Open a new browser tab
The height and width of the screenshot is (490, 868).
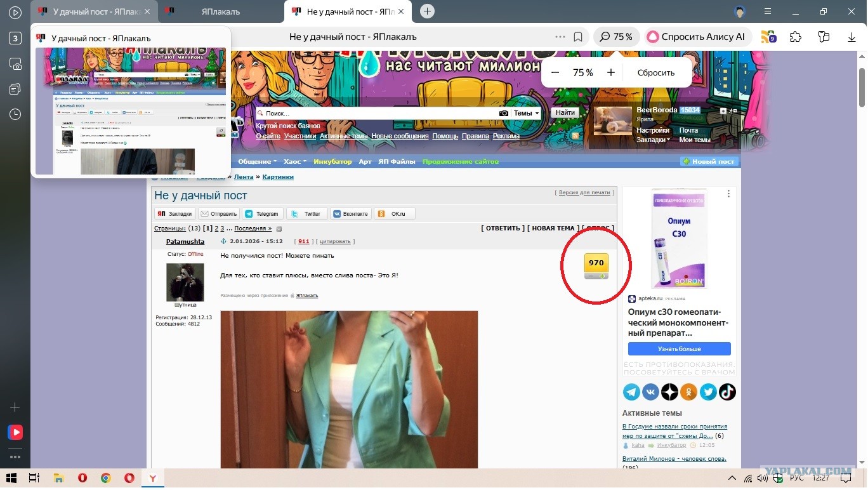coord(428,11)
